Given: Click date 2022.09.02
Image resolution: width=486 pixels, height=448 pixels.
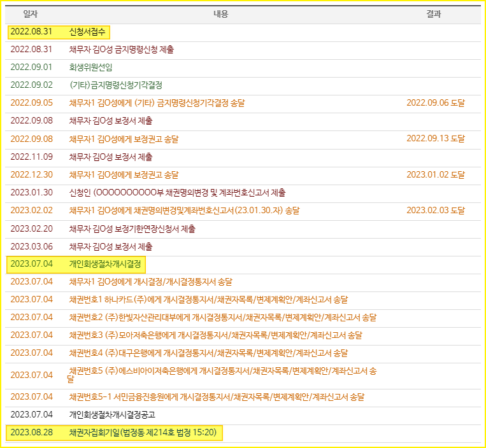Looking at the screenshot, I should point(31,85).
